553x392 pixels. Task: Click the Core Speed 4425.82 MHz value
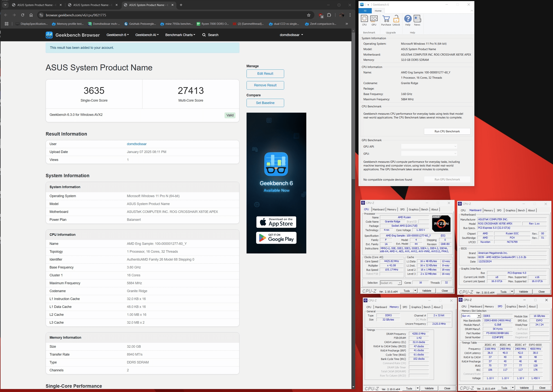pos(391,261)
